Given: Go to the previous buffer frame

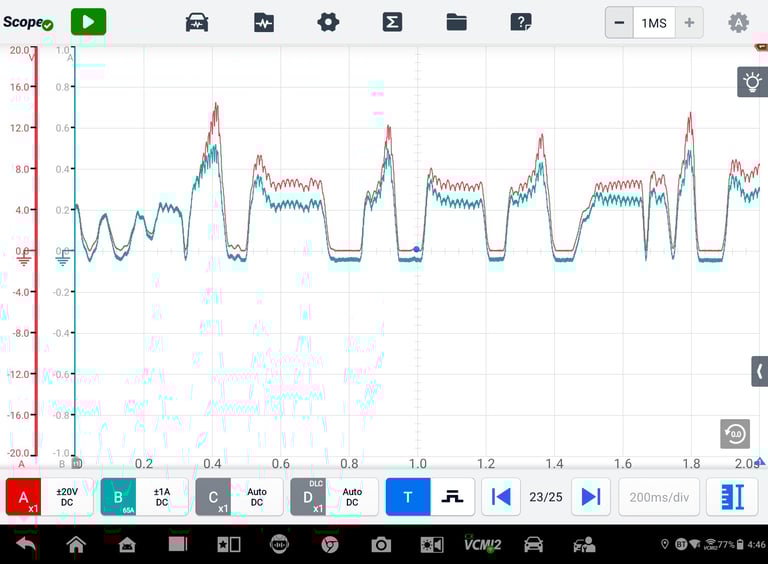Looking at the screenshot, I should [x=501, y=497].
